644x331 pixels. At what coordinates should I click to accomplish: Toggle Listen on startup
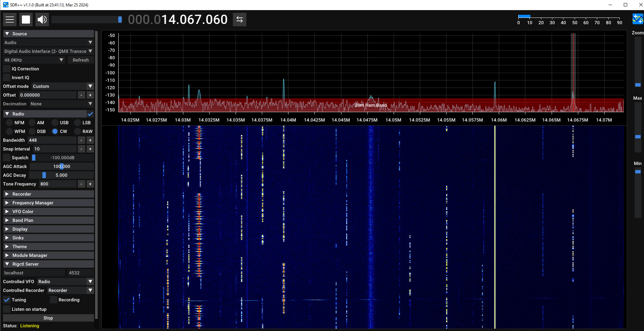pyautogui.click(x=6, y=309)
